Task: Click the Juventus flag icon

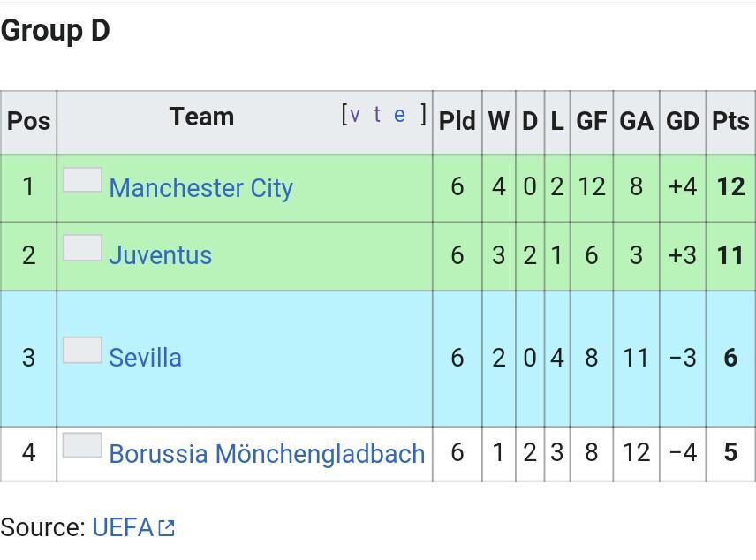Action: [82, 247]
